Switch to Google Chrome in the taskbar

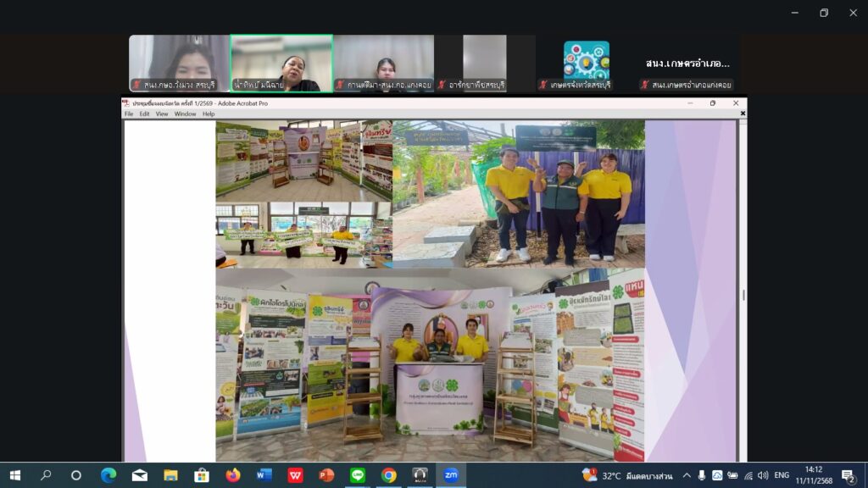pyautogui.click(x=388, y=475)
